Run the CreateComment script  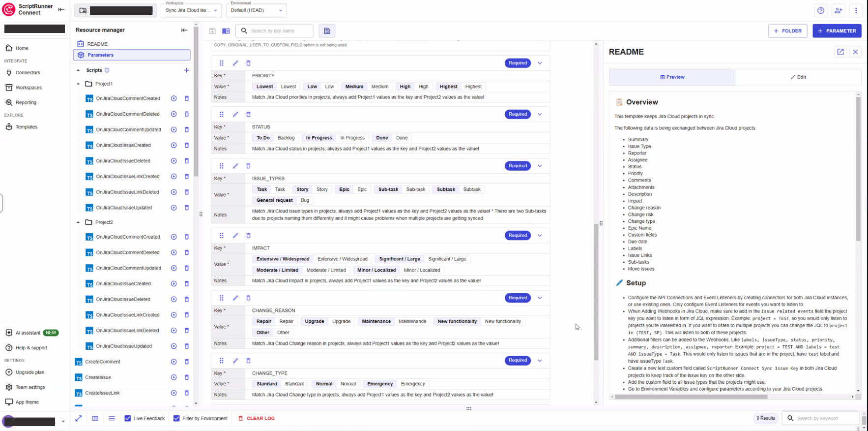pos(174,362)
